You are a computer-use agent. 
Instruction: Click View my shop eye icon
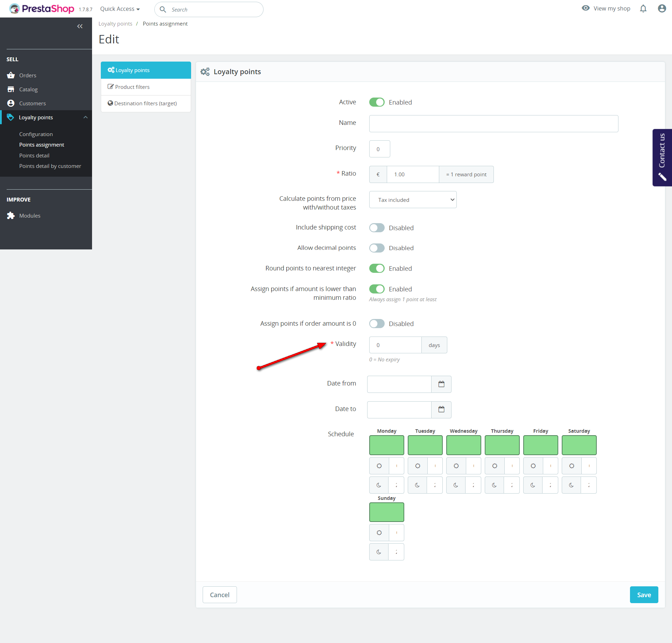pos(586,8)
